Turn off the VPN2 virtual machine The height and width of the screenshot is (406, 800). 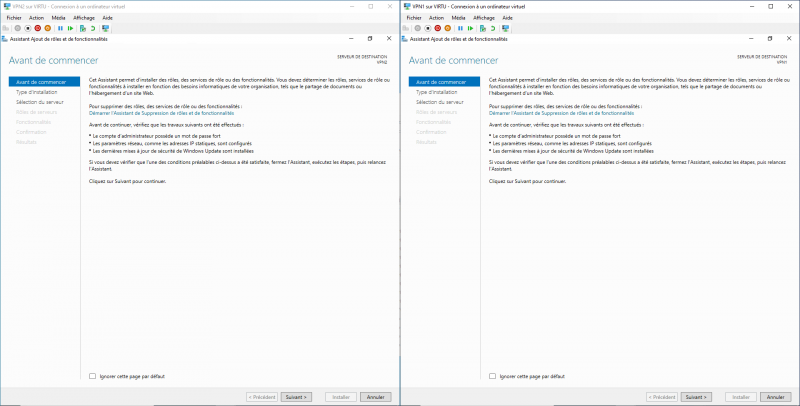(28, 28)
